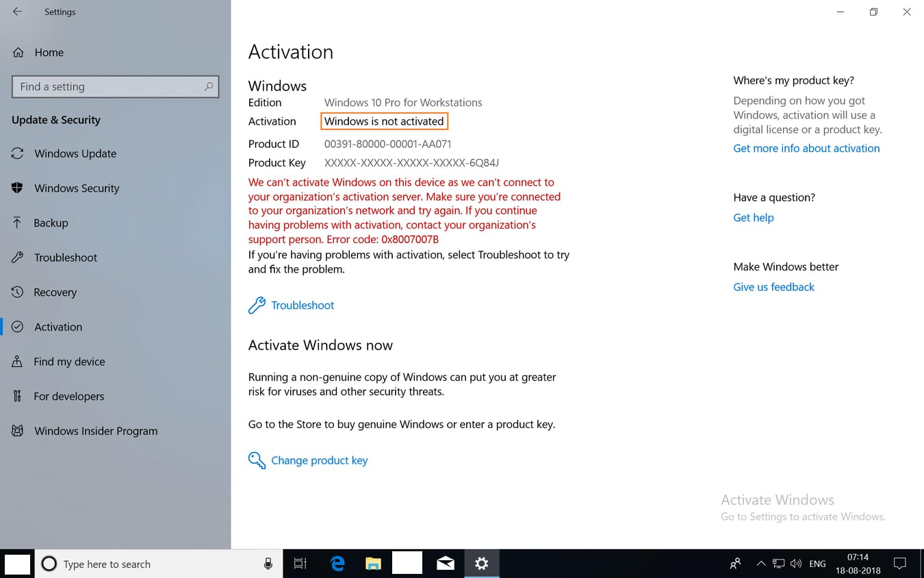Viewport: 924px width, 578px height.
Task: Open Get more info about activation
Action: pos(806,148)
